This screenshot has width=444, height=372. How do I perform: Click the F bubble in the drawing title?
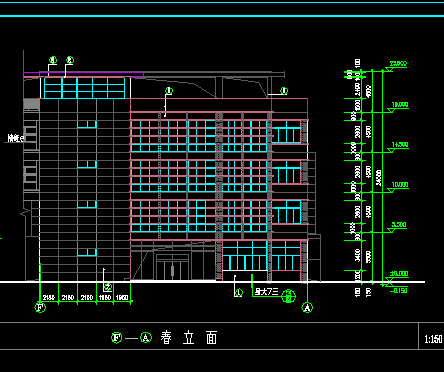(116, 338)
